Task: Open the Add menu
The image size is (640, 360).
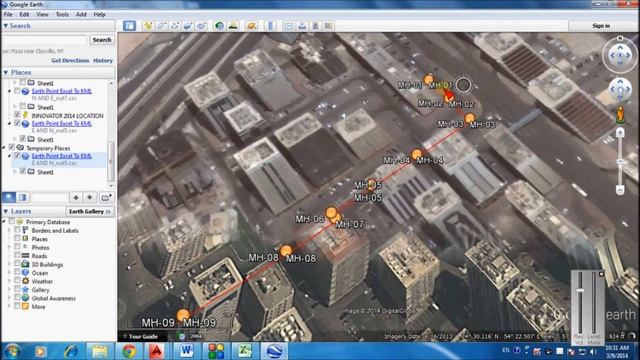Action: tap(81, 14)
